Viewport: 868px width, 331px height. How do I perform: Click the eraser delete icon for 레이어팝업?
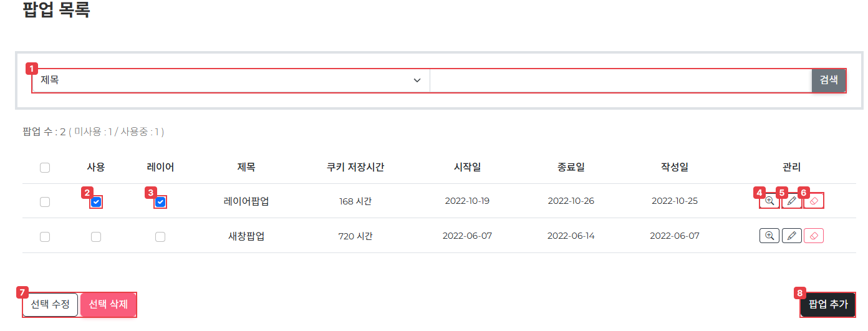(814, 201)
